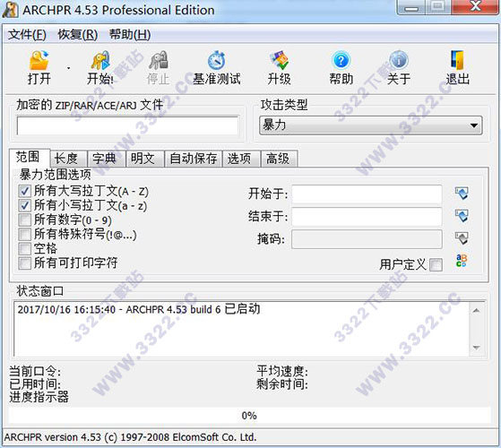Click the status window scroll-up arrow

coord(477,311)
